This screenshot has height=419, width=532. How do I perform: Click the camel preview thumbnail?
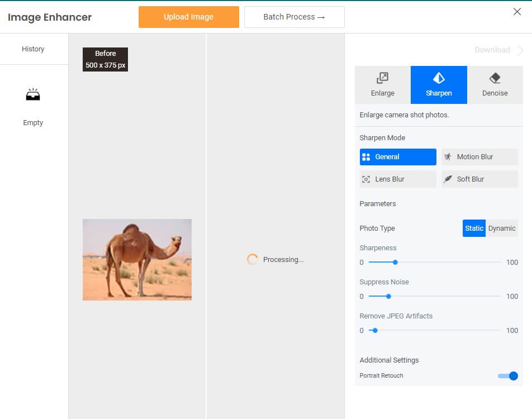(x=137, y=260)
